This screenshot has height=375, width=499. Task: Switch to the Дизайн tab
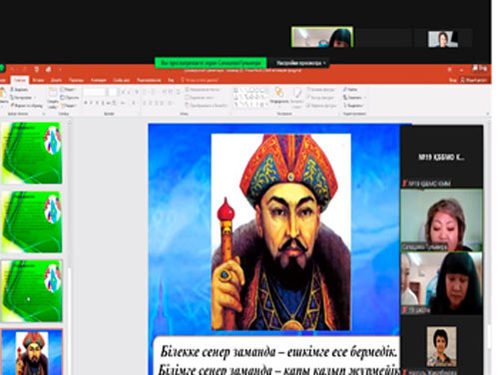[x=56, y=80]
